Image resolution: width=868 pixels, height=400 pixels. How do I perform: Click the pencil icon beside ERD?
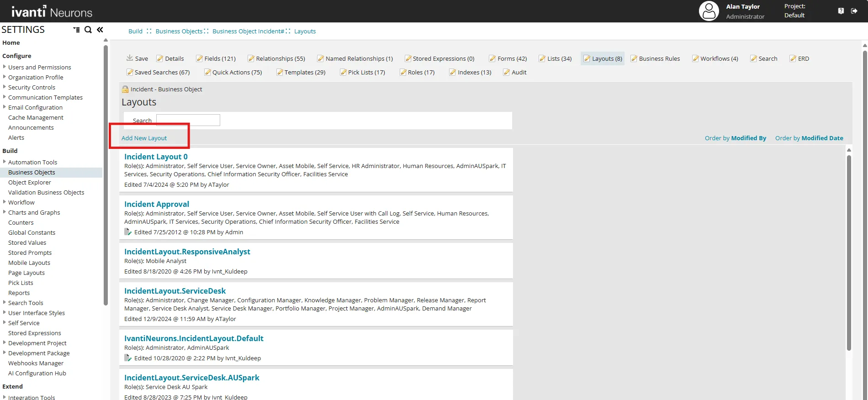[793, 58]
